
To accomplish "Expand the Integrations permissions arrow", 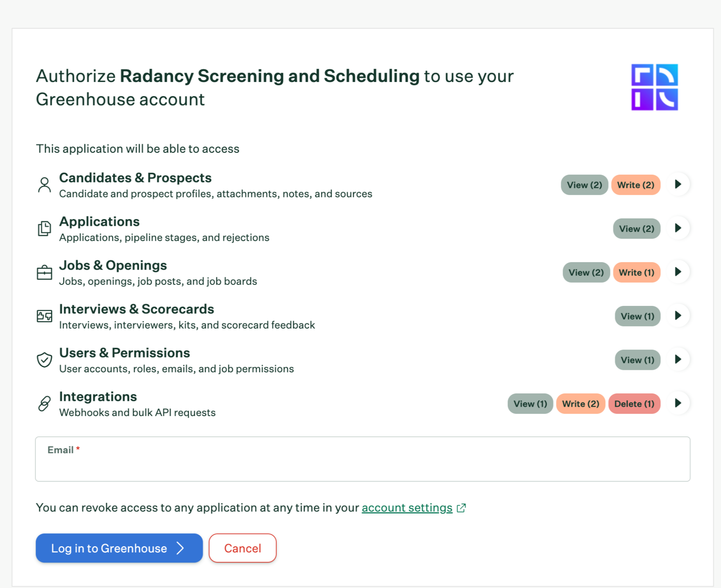I will pyautogui.click(x=678, y=403).
